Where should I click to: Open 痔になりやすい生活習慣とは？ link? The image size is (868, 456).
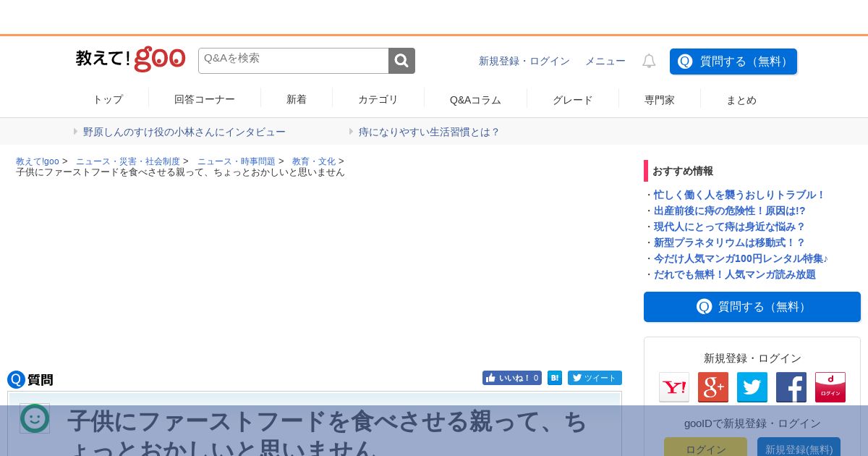pyautogui.click(x=430, y=132)
